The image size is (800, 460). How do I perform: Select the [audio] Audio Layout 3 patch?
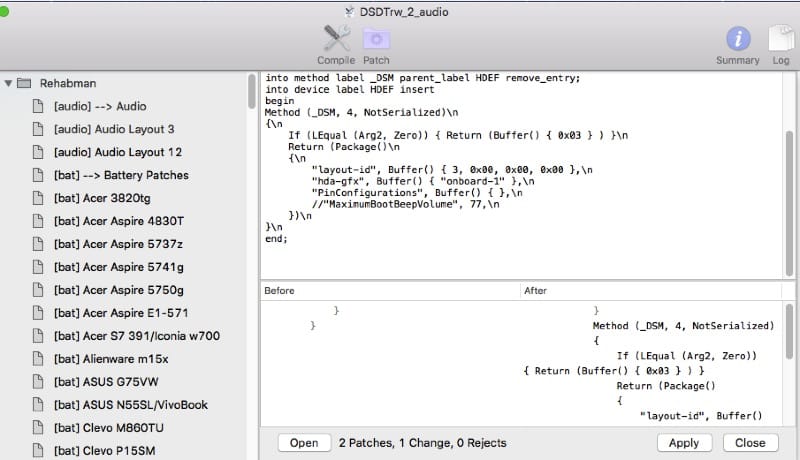tap(114, 129)
